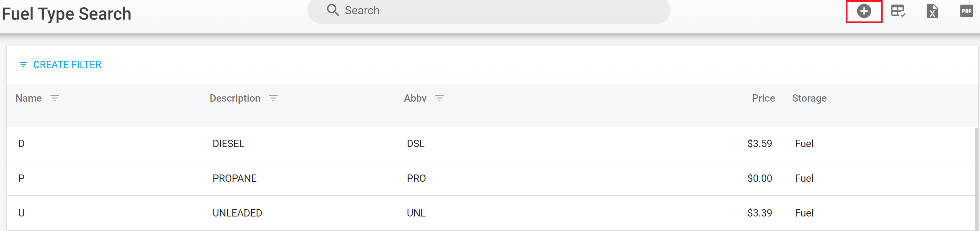The width and height of the screenshot is (980, 231).
Task: Open the Description column filter icon
Action: click(x=273, y=98)
